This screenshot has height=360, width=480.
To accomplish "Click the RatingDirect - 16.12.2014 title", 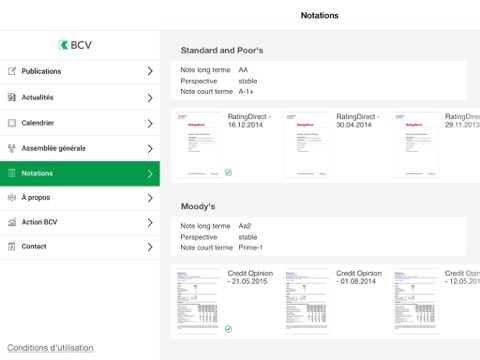I will [249, 121].
